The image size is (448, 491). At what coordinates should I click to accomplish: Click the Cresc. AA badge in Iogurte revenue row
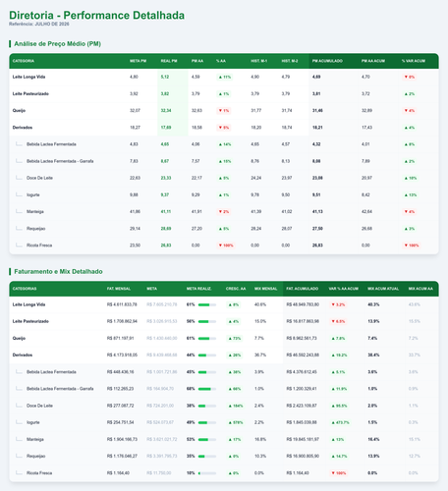pos(236,422)
